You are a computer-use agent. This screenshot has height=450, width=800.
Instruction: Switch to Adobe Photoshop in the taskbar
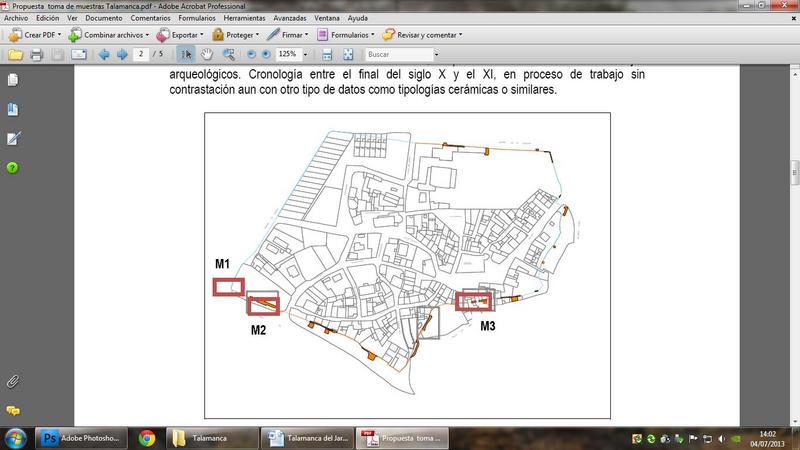tap(82, 438)
